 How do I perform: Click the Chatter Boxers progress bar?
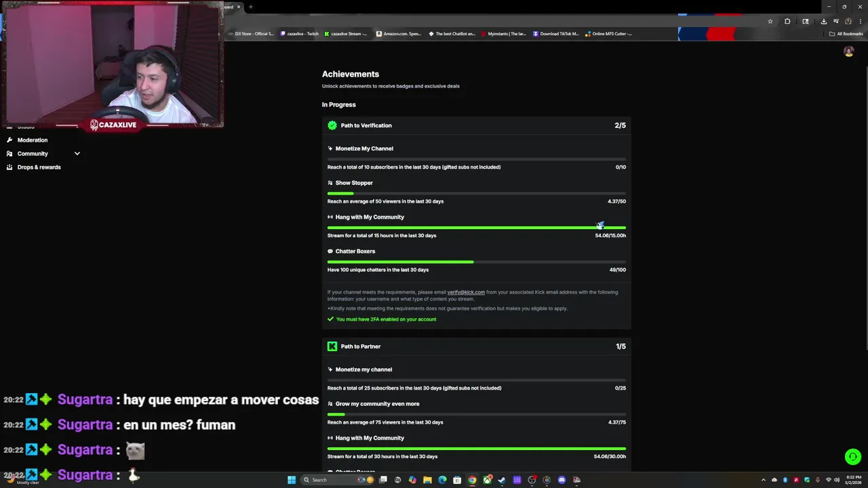coord(477,262)
